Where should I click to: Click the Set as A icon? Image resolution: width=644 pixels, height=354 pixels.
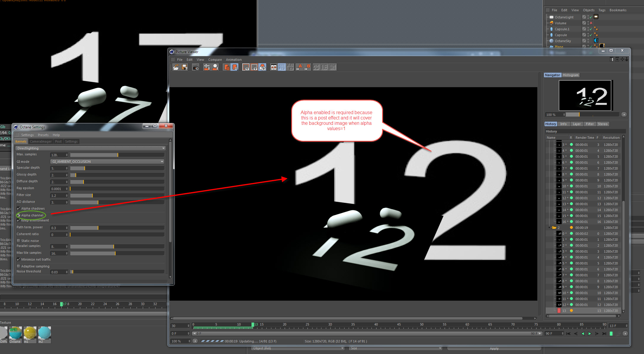pos(299,67)
